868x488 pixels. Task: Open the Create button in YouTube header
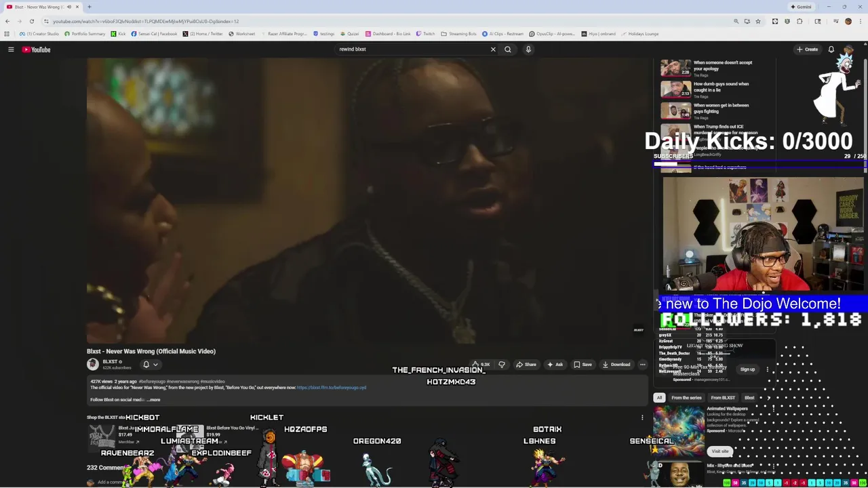coord(807,49)
